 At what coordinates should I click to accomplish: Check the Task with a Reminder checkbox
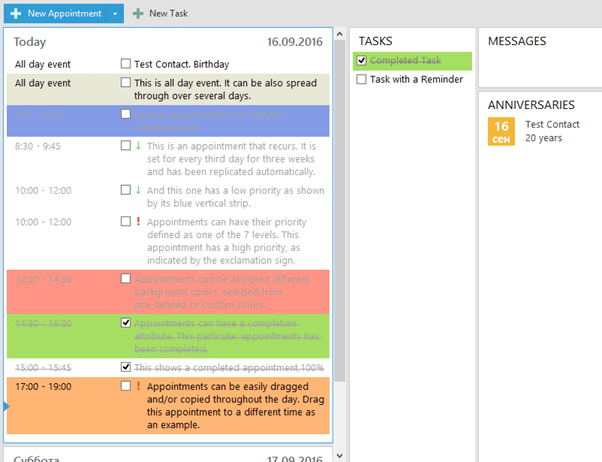point(361,79)
